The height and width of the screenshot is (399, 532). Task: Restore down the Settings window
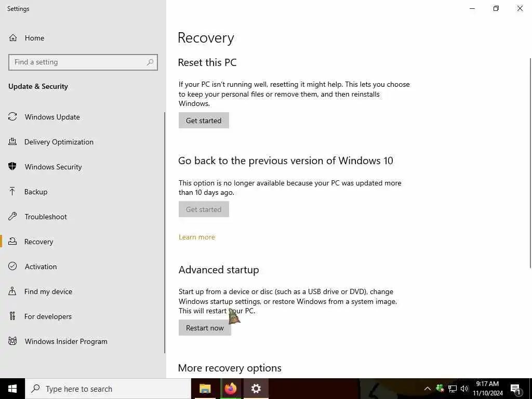pos(496,8)
